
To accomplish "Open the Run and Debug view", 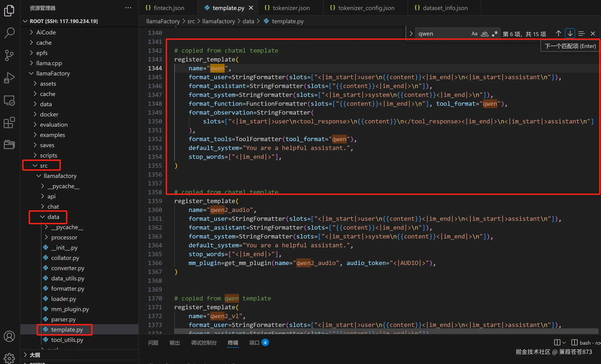I will point(9,78).
